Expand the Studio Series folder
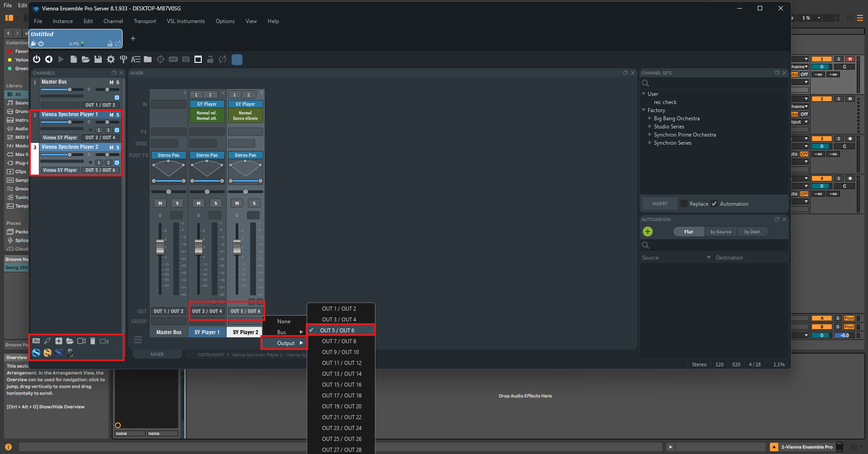This screenshot has height=454, width=868. (650, 127)
